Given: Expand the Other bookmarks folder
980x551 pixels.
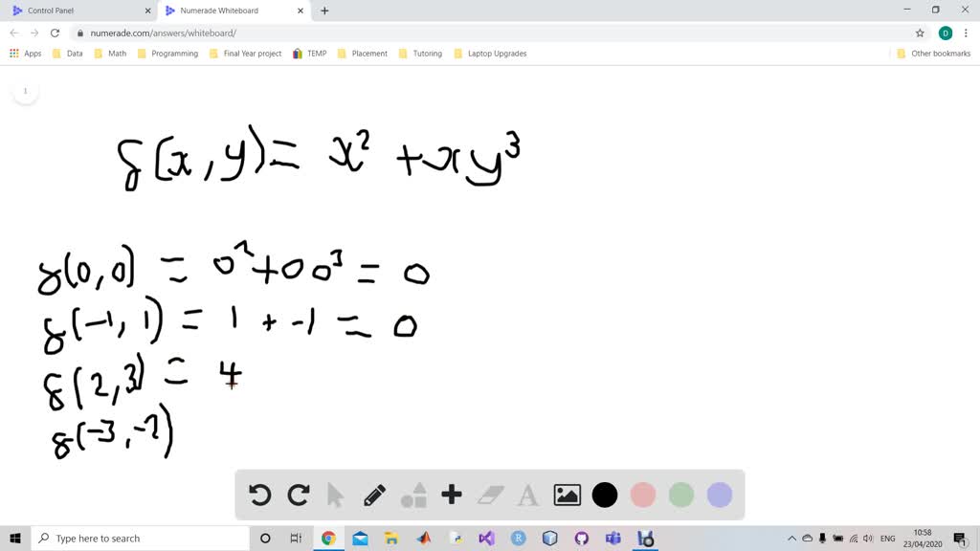Looking at the screenshot, I should pos(933,54).
